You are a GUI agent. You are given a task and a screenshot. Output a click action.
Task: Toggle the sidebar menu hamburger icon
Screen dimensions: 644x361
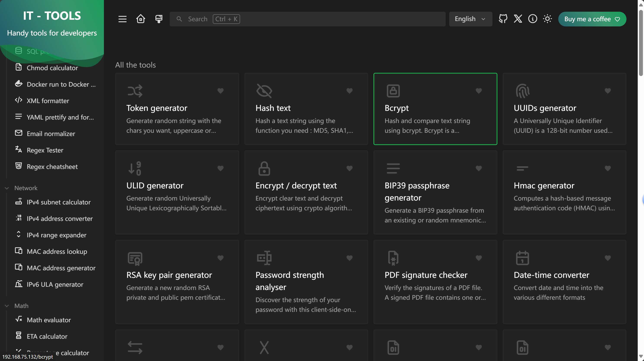pyautogui.click(x=122, y=19)
